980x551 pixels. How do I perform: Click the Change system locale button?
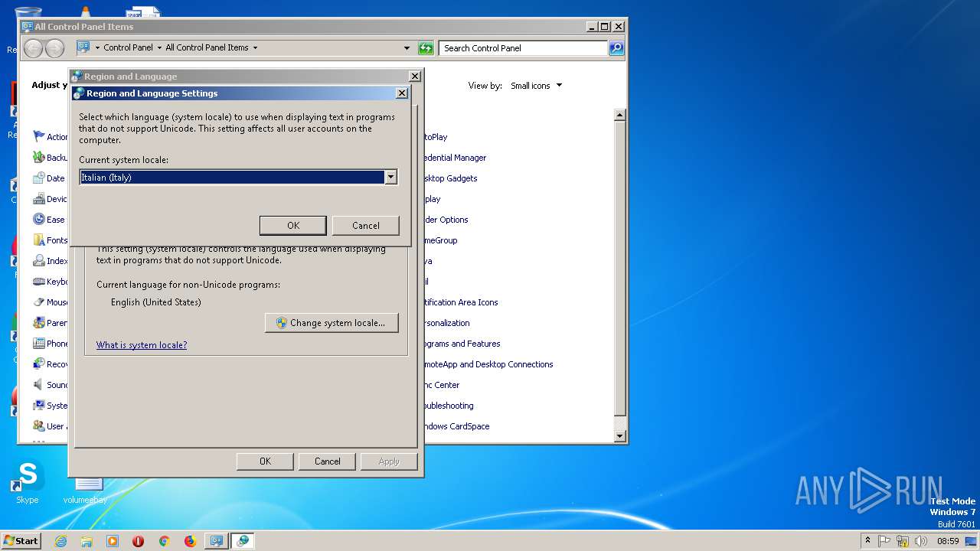[x=332, y=323]
